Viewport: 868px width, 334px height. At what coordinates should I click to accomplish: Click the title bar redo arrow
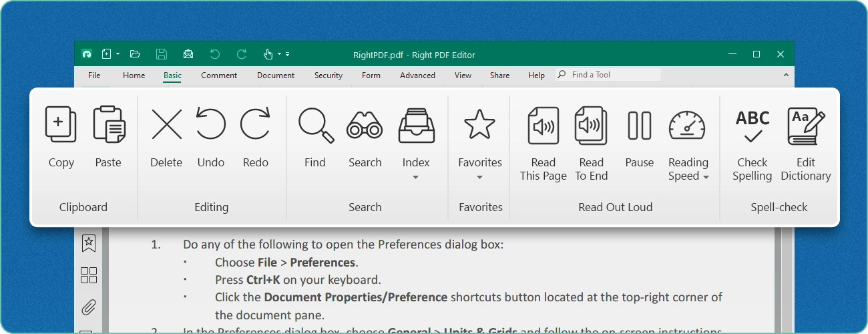(x=242, y=54)
